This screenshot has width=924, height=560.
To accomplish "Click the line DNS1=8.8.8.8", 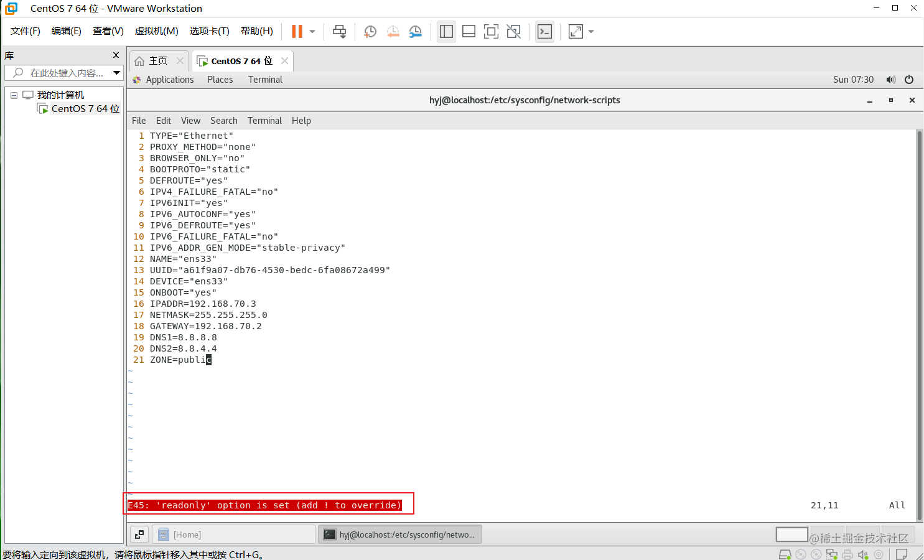I will [184, 337].
